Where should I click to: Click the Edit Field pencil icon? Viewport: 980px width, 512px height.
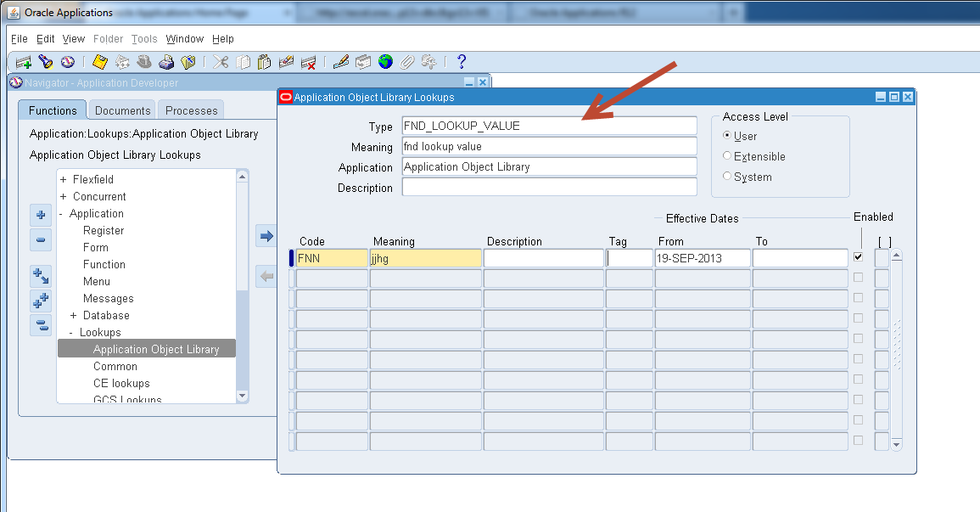pos(340,62)
